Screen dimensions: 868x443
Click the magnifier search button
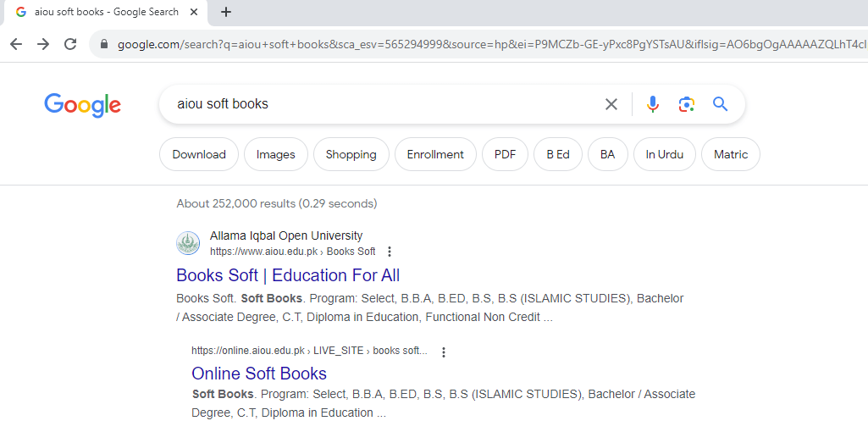point(720,104)
